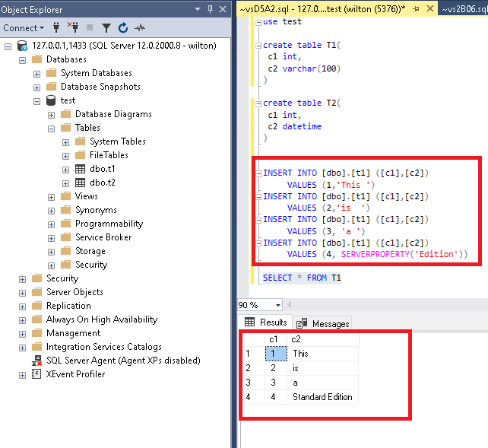
Task: Collapse the INSERT statement with VALUES (1,'This ')
Action: point(258,173)
